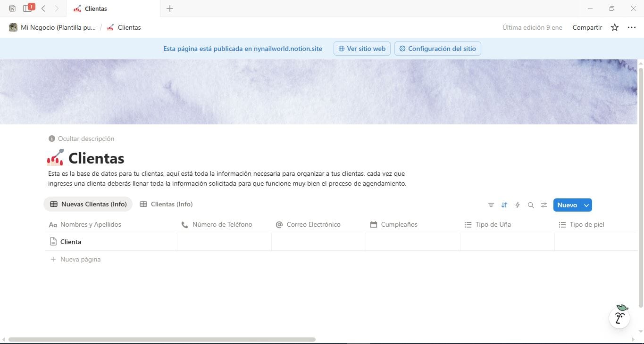644x344 pixels.
Task: Select the Clientas window tab
Action: coord(113,8)
